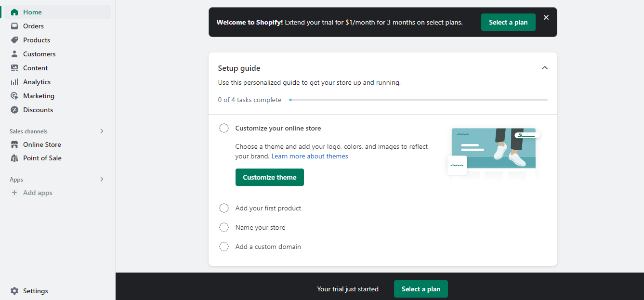Click the setup tasks progress bar
This screenshot has width=644, height=300.
(418, 100)
